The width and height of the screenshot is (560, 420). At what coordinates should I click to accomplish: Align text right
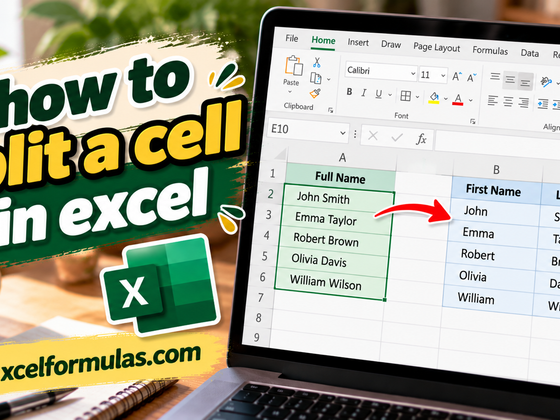524,103
